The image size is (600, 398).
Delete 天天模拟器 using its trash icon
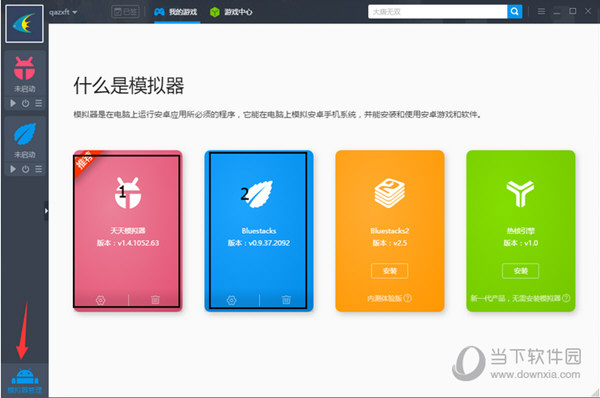[155, 300]
